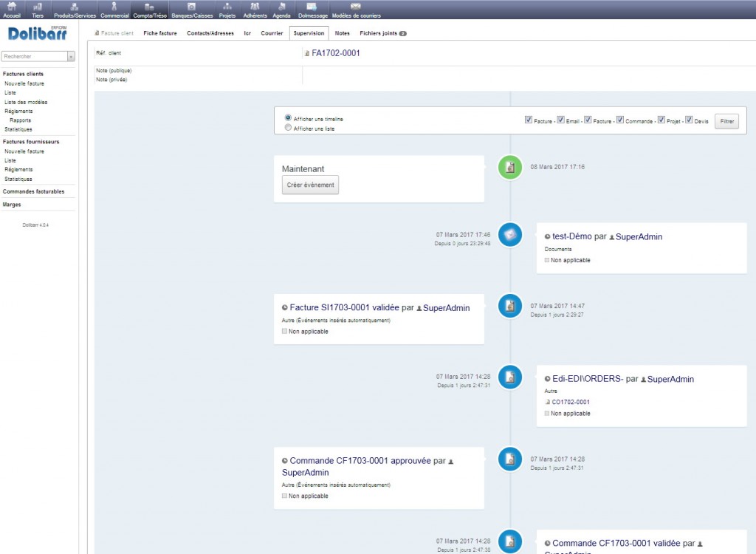The image size is (756, 554).
Task: Toggle the Commande filter checkbox
Action: (x=620, y=120)
